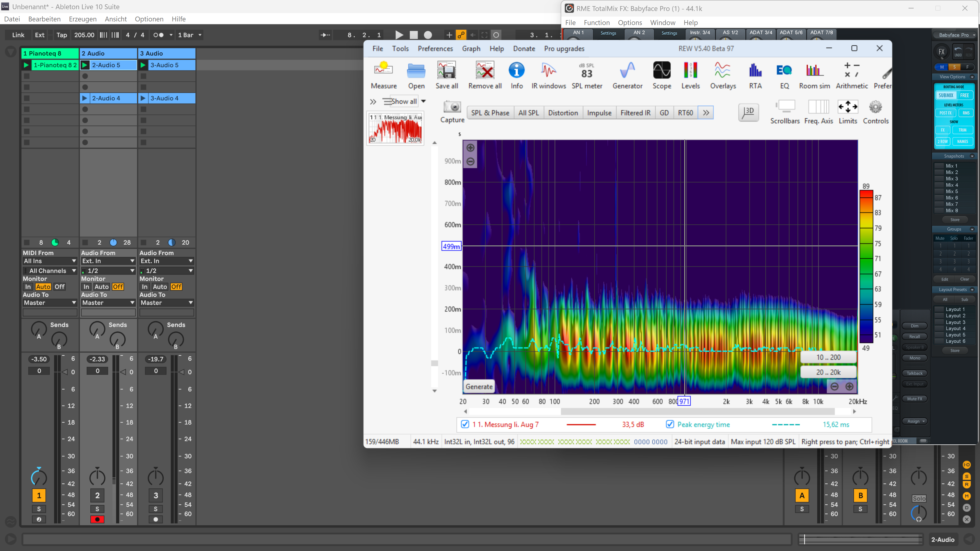This screenshot has width=980, height=551.
Task: Open the Levels tool
Action: pyautogui.click(x=691, y=75)
